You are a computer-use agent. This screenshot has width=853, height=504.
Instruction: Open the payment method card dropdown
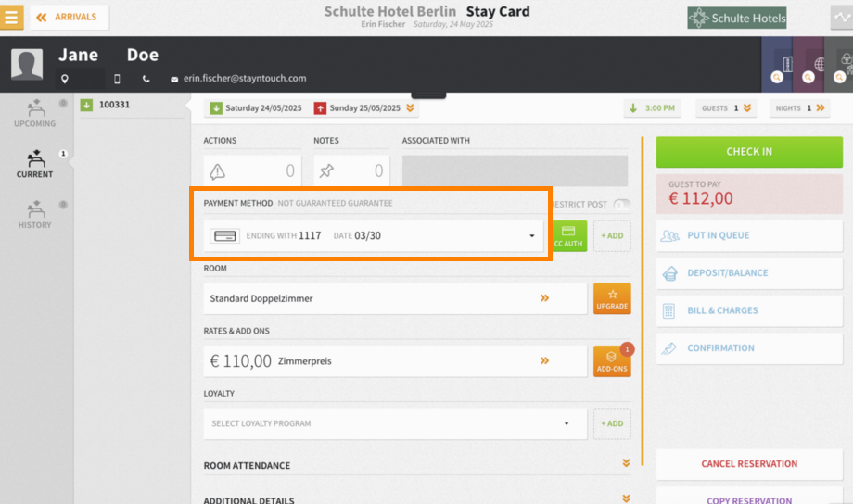(374, 236)
